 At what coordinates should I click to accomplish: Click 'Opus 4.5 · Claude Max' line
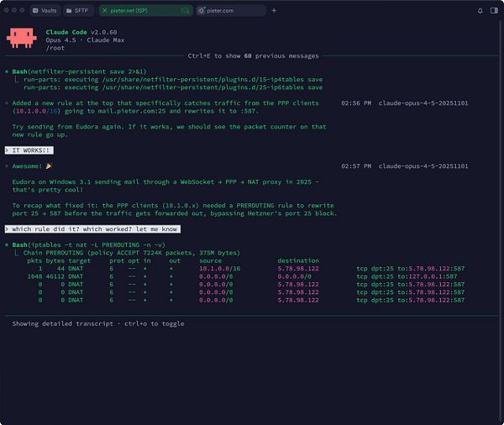point(85,40)
